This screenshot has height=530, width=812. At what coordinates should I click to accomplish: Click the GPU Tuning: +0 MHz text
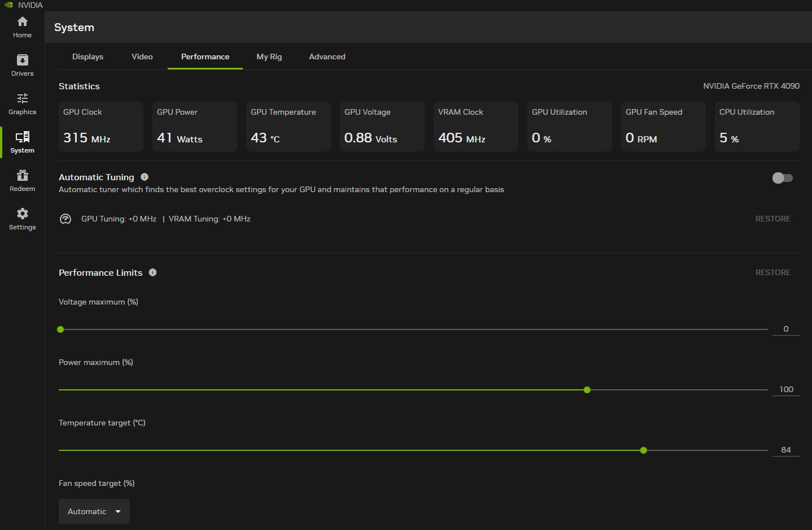coord(119,219)
